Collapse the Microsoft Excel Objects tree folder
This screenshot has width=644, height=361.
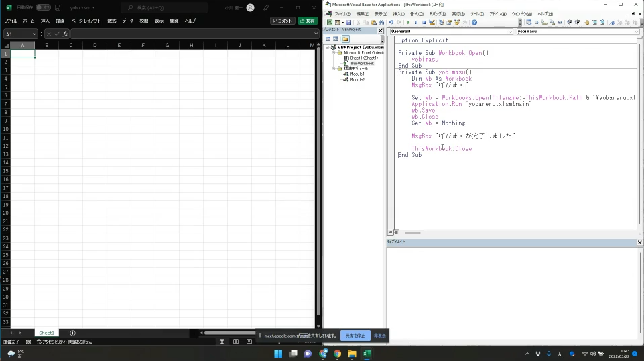click(x=333, y=53)
